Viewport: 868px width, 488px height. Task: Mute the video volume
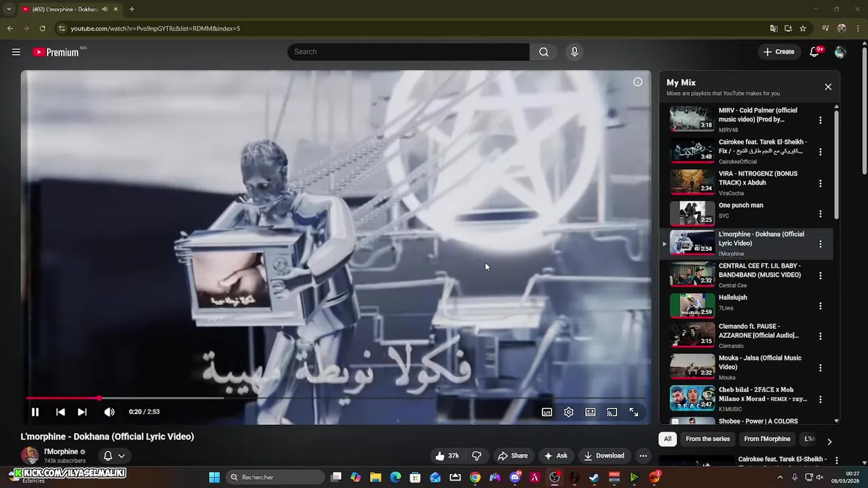(x=109, y=412)
